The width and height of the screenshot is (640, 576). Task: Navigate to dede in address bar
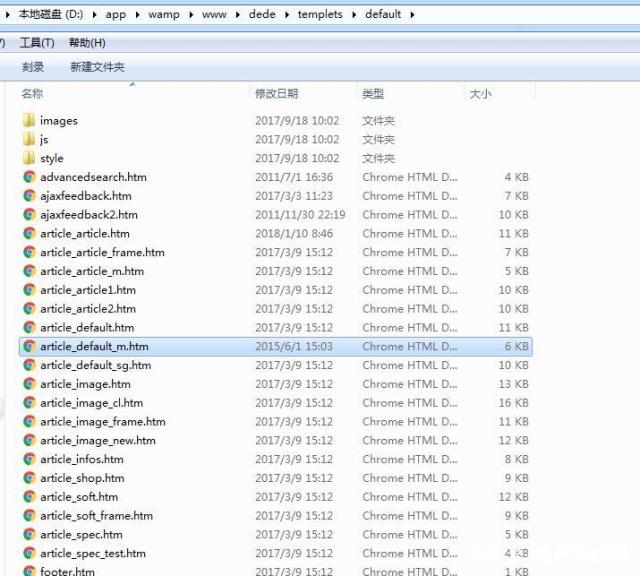pos(262,15)
